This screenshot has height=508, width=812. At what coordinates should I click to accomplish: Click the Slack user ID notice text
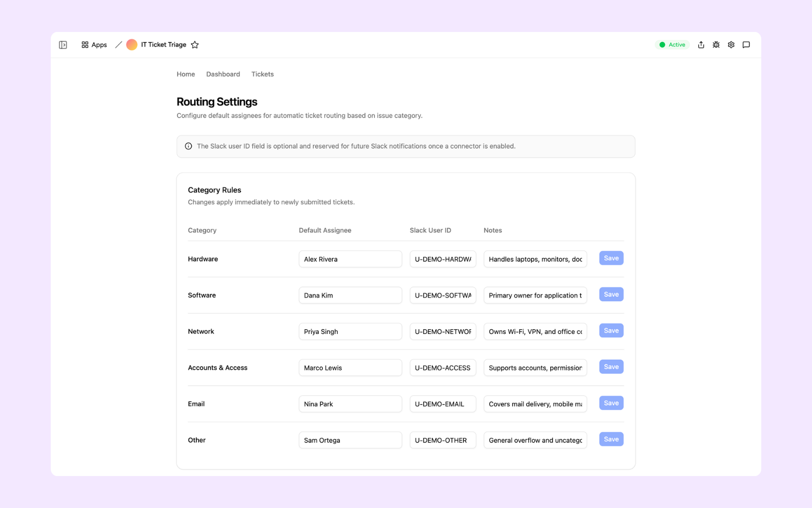[356, 146]
